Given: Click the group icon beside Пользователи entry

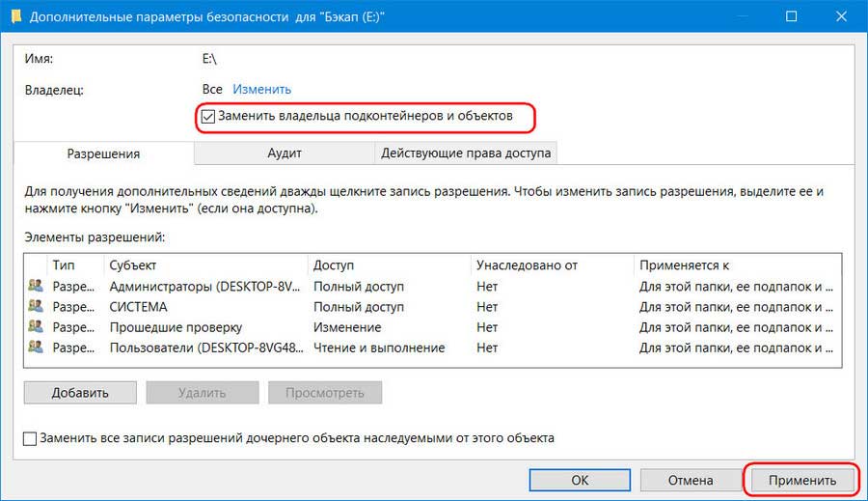Looking at the screenshot, I should (x=37, y=348).
